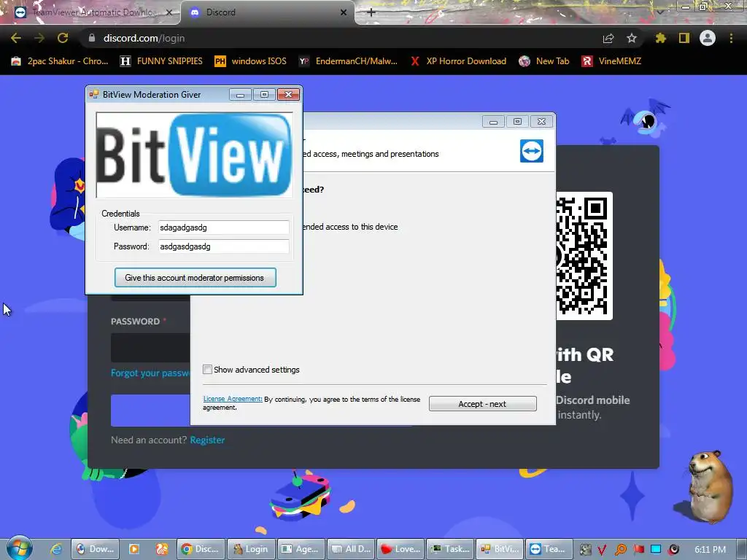Screen dimensions: 747x560
Task: Reload the Discord login page
Action: [x=63, y=38]
